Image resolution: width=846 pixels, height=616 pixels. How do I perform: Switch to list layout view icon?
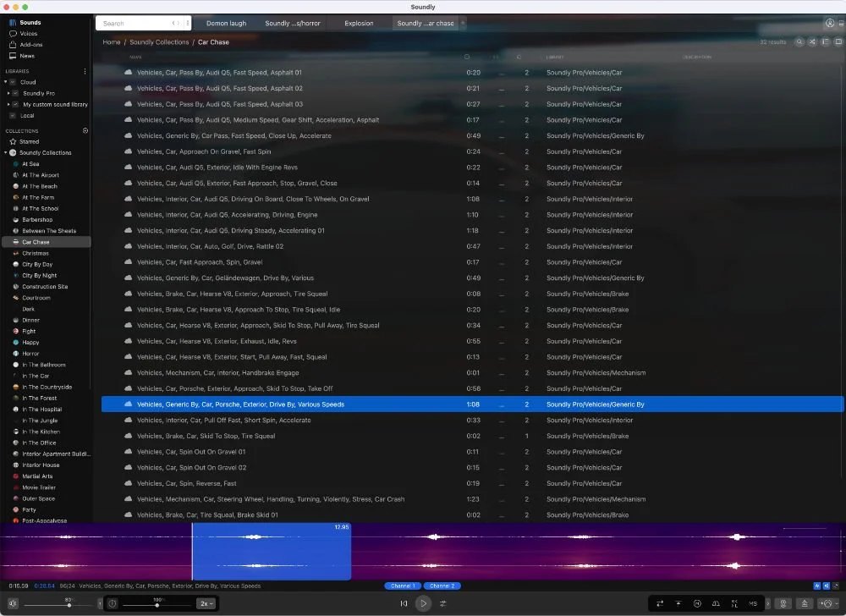tap(825, 42)
